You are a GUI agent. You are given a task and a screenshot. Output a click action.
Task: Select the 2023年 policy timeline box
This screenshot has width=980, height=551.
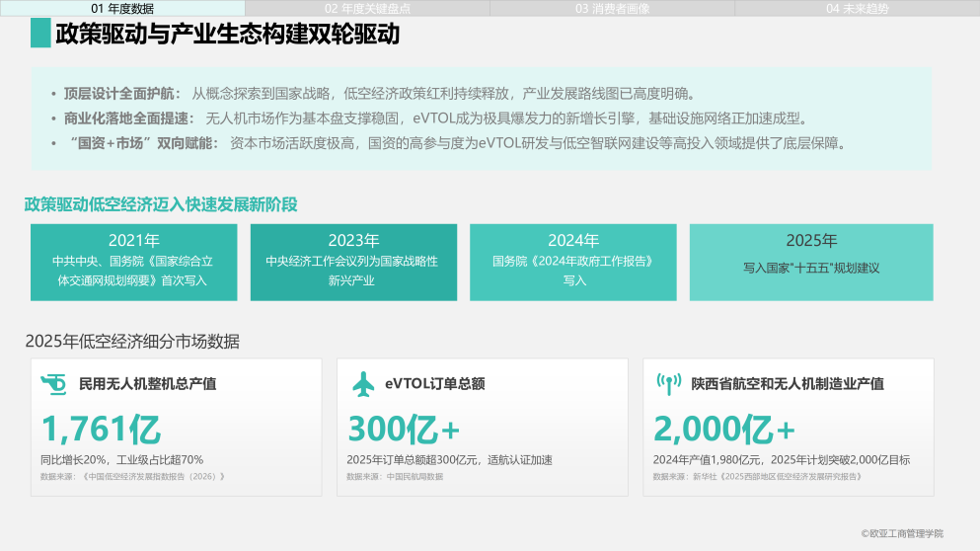coord(353,263)
